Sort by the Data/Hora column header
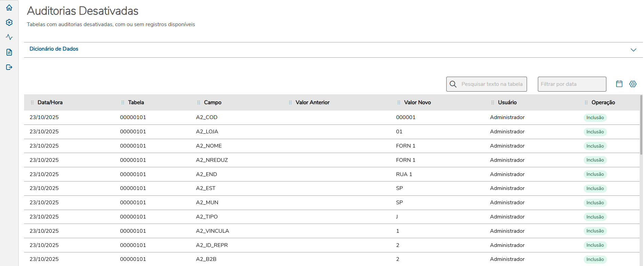The image size is (644, 266). 50,102
